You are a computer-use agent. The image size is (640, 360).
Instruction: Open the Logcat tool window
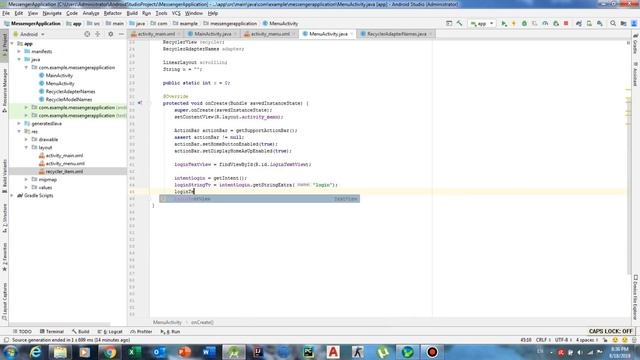point(110,331)
